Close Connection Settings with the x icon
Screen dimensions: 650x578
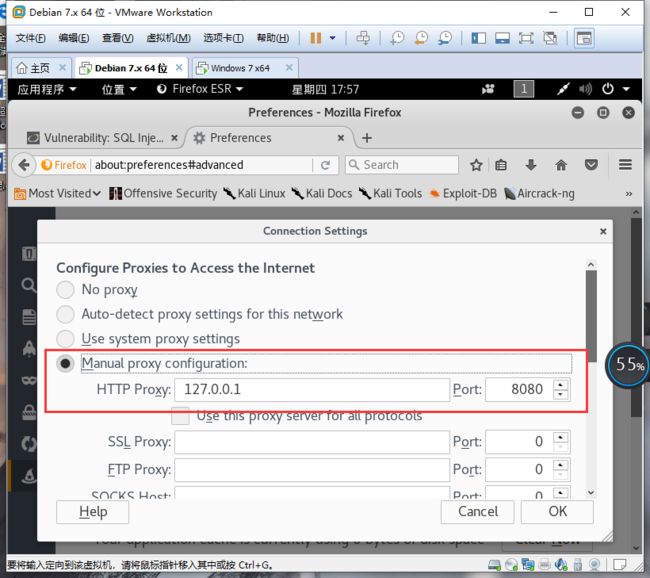click(603, 231)
